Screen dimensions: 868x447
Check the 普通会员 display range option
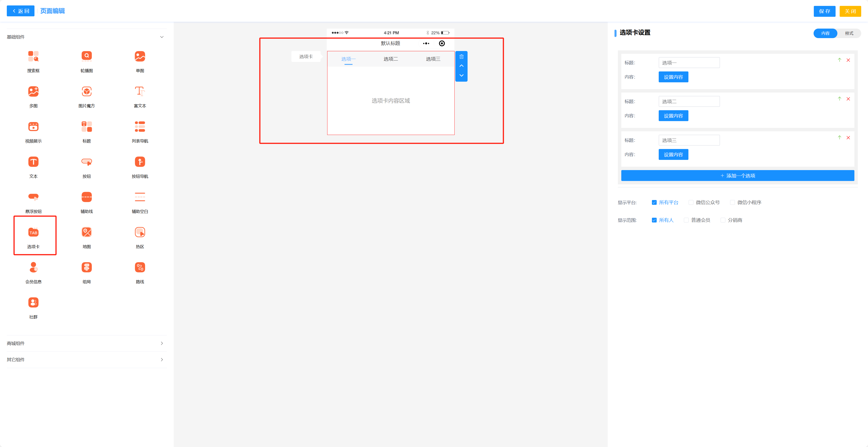click(x=686, y=220)
